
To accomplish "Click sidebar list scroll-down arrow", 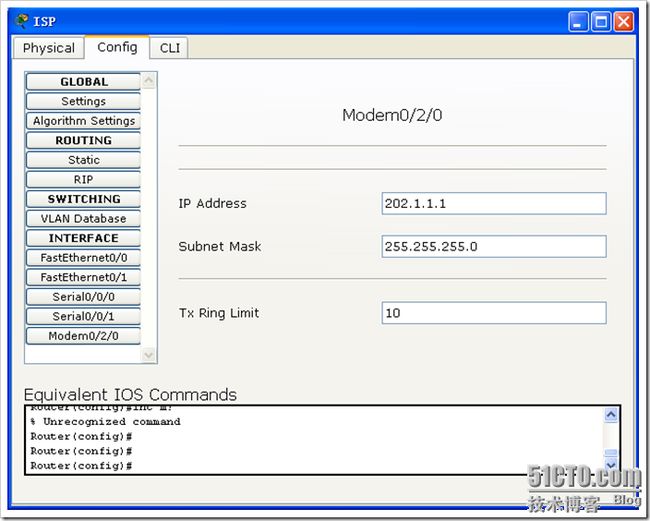I will tap(148, 355).
